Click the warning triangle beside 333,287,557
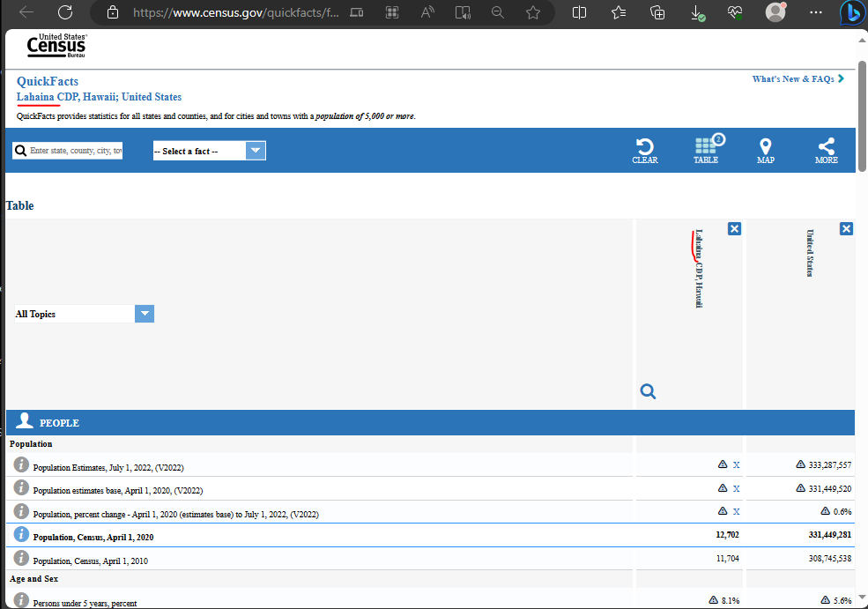Viewport: 868px width, 609px height. [800, 464]
